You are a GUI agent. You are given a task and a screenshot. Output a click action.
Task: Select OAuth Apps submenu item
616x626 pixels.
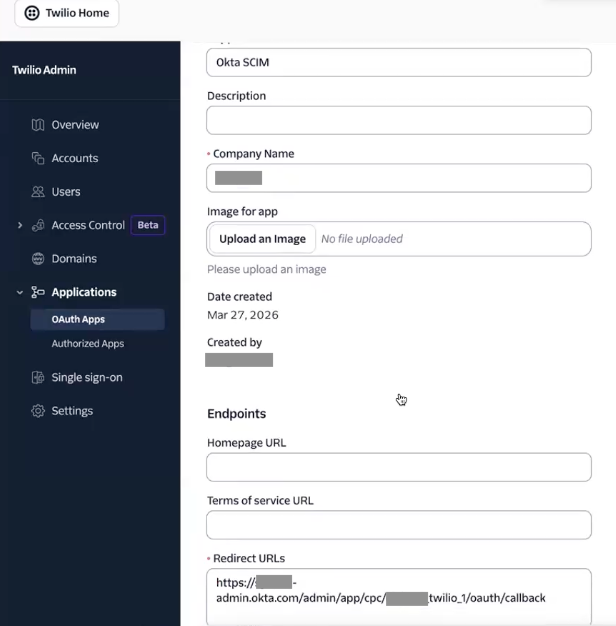click(x=97, y=319)
